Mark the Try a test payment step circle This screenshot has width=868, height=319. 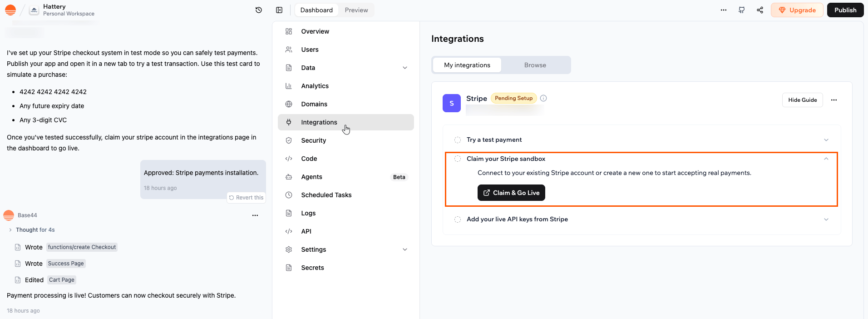(458, 140)
